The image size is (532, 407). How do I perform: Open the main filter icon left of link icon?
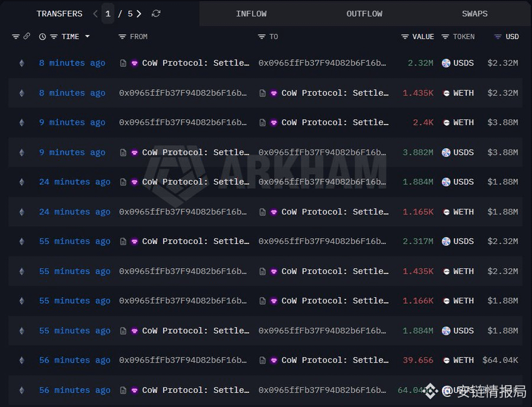coord(15,37)
